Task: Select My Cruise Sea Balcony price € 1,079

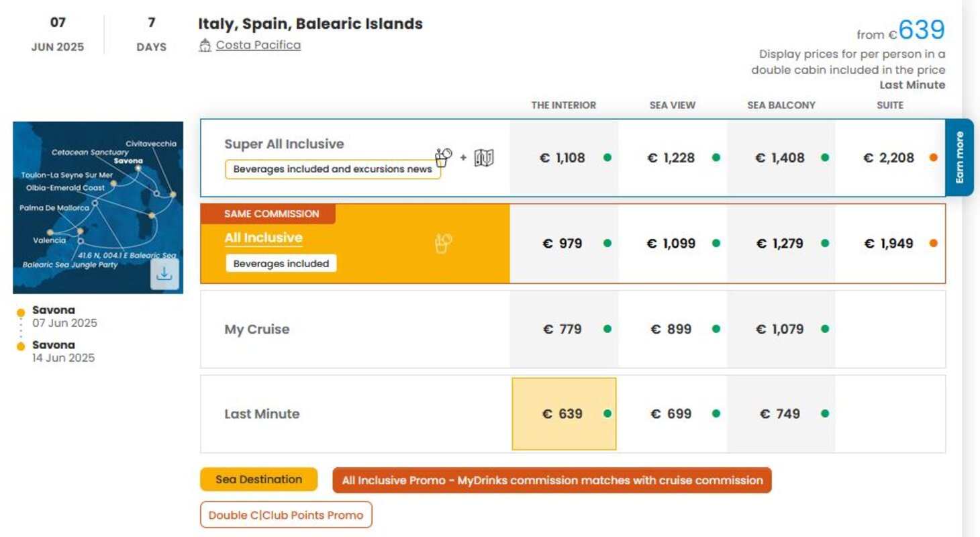Action: coord(779,329)
